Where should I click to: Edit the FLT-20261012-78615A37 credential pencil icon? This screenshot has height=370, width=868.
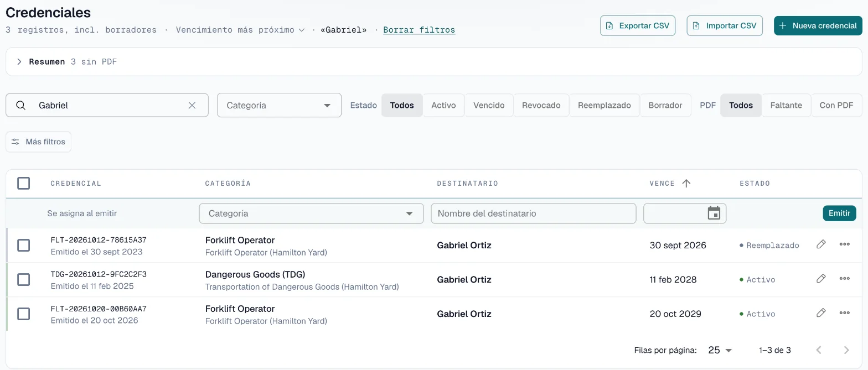[821, 244]
